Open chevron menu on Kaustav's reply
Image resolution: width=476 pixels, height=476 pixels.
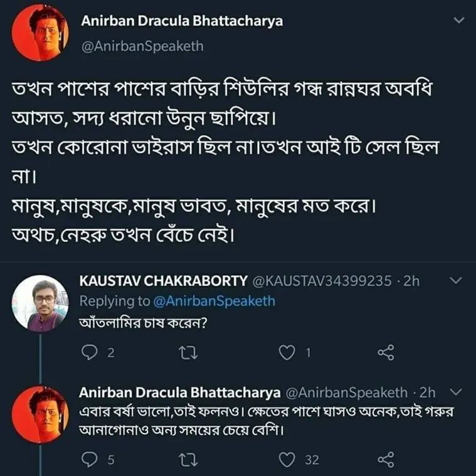tap(456, 280)
